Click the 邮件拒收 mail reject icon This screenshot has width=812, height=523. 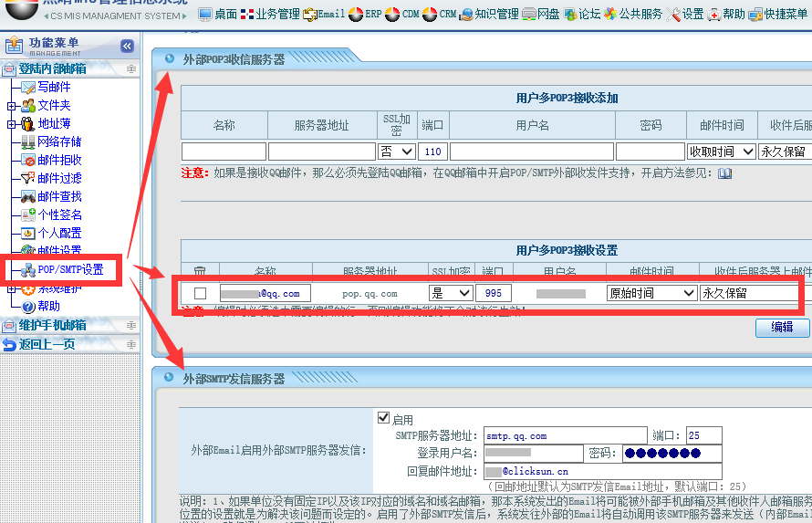(x=27, y=160)
